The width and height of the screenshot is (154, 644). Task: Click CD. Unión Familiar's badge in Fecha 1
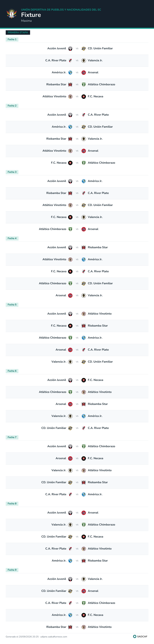[x=84, y=48]
